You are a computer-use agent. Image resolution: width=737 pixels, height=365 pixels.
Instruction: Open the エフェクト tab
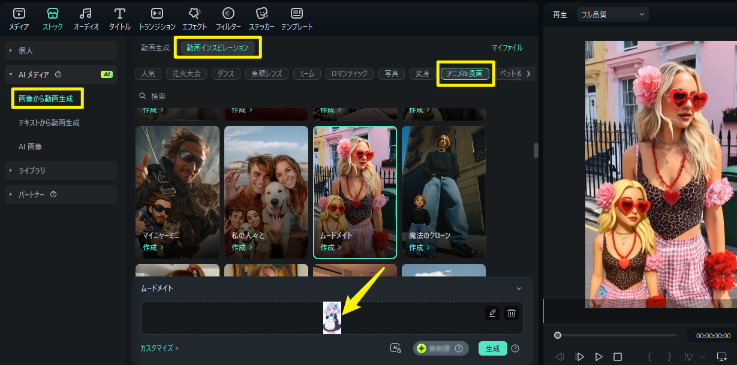pos(194,19)
